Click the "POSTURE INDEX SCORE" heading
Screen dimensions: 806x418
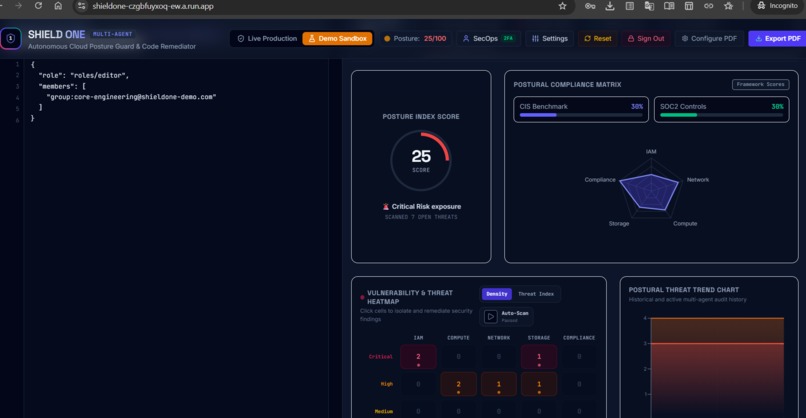[421, 117]
